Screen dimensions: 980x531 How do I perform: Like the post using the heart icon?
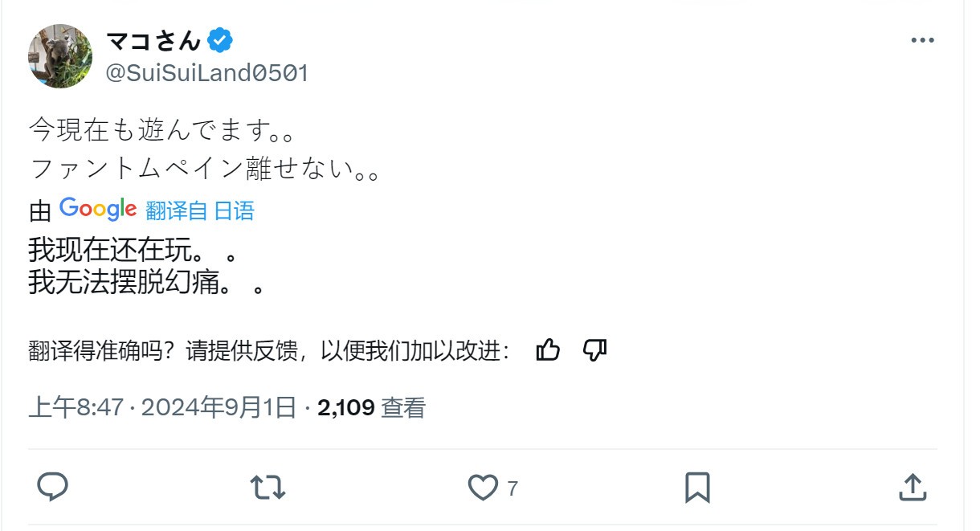coord(483,486)
